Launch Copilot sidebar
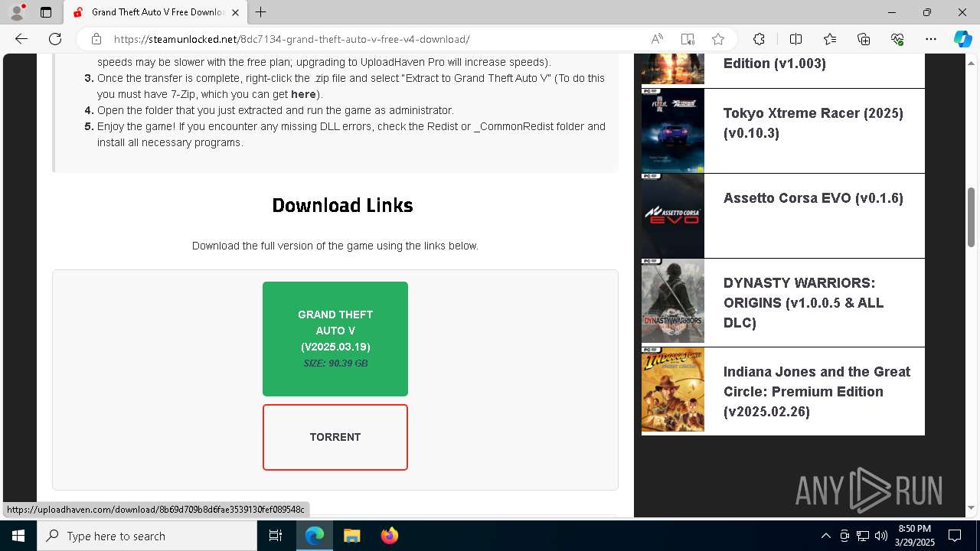Screen dimensions: 980x551 [x=962, y=39]
